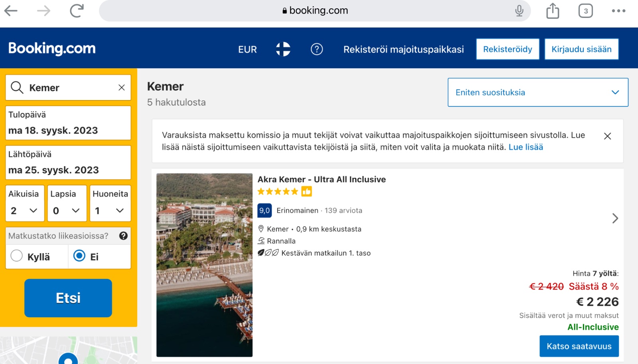Click the business travel info question icon

123,236
